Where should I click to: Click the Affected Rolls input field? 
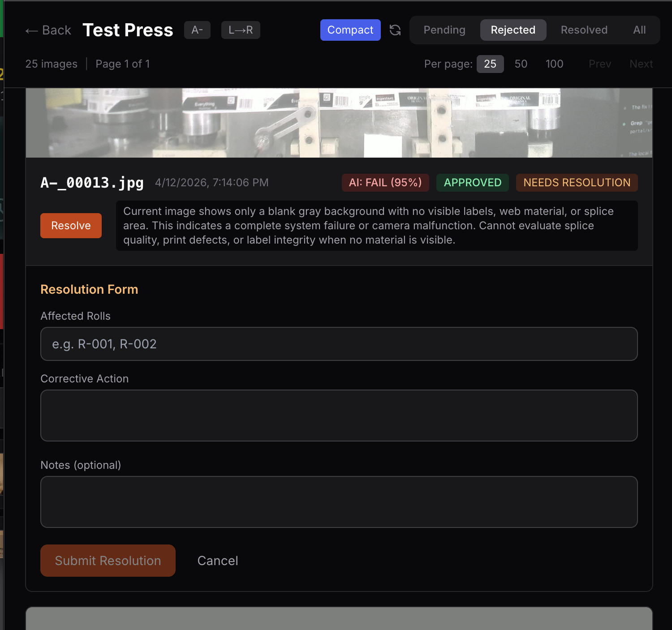pos(339,344)
